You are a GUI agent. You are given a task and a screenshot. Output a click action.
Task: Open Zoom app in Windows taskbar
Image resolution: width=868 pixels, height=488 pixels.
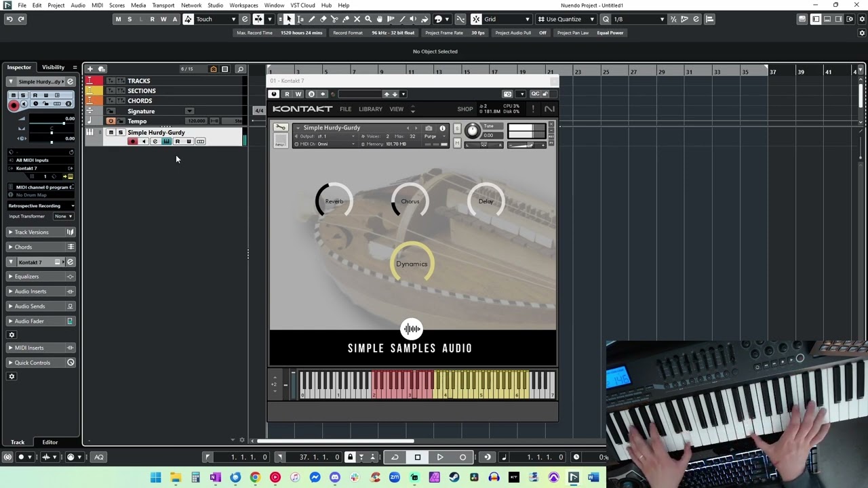tap(395, 478)
